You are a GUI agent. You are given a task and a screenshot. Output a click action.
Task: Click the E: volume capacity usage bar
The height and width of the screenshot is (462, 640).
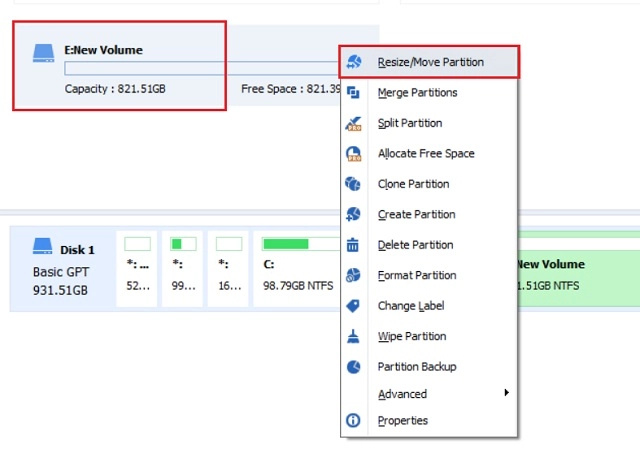200,69
